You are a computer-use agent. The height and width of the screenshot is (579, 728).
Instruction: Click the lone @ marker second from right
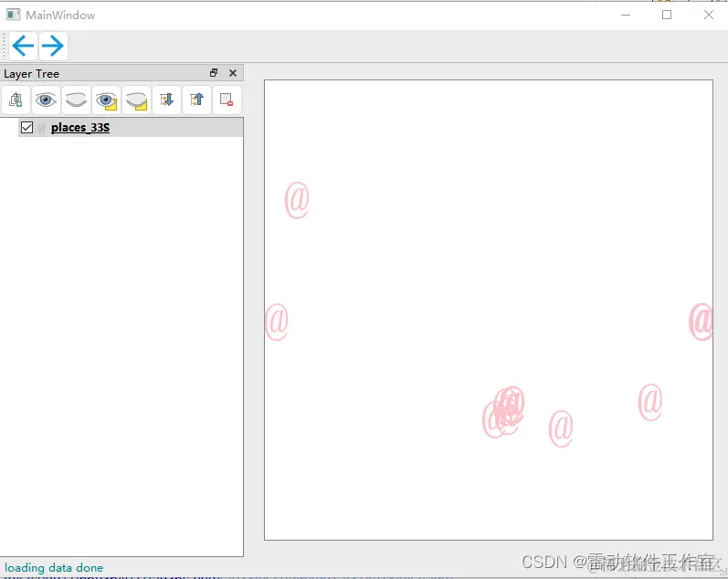click(650, 402)
